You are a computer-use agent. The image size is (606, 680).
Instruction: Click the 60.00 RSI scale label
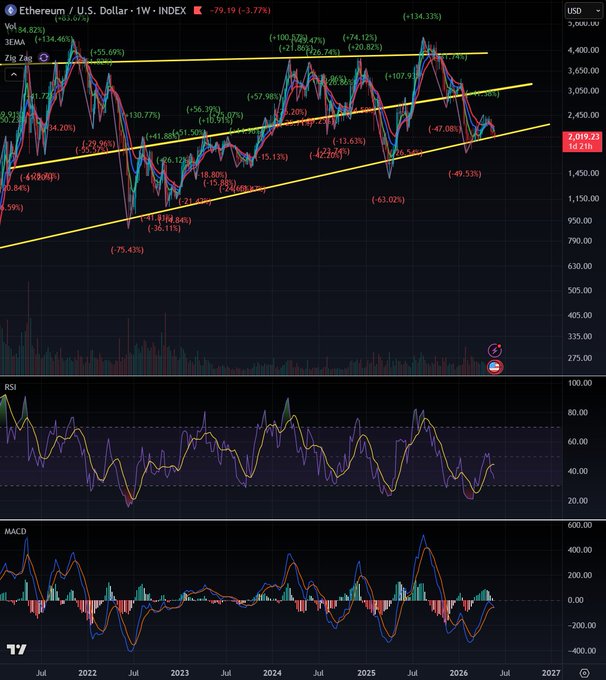pyautogui.click(x=578, y=441)
